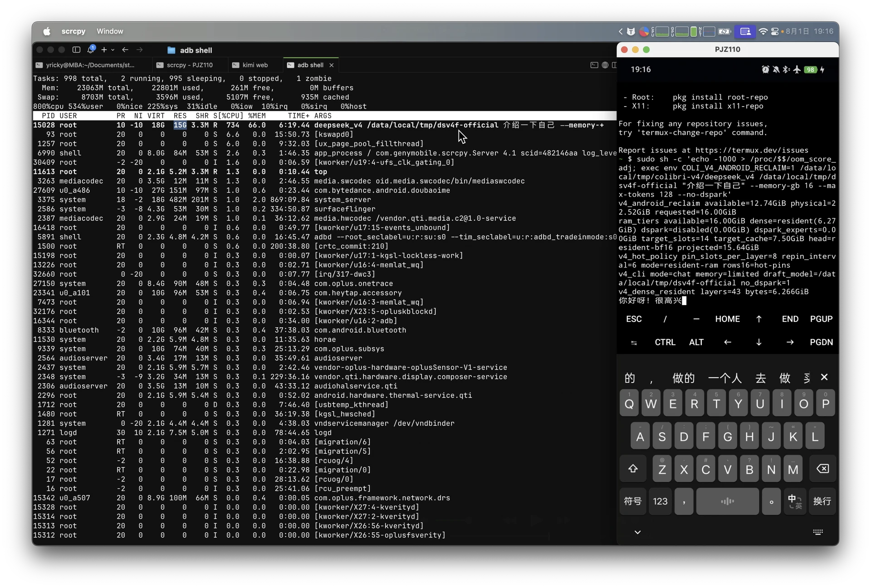This screenshot has height=588, width=871.
Task: Tap the voice input space bar
Action: coord(727,501)
